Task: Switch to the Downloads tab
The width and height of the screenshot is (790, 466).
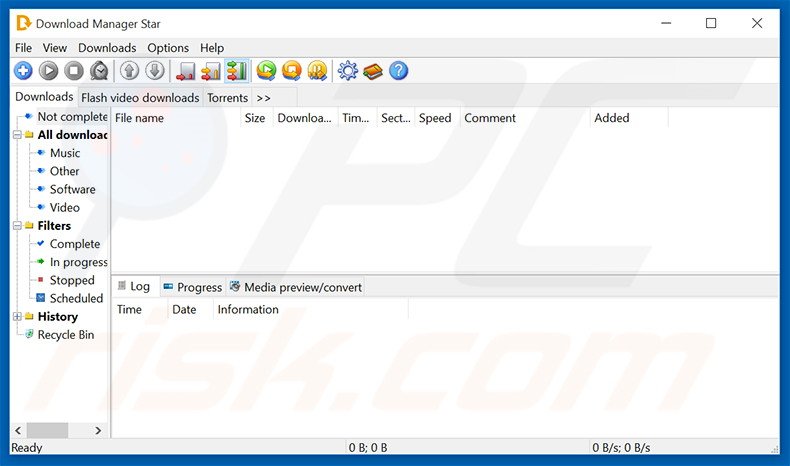Action: point(44,96)
